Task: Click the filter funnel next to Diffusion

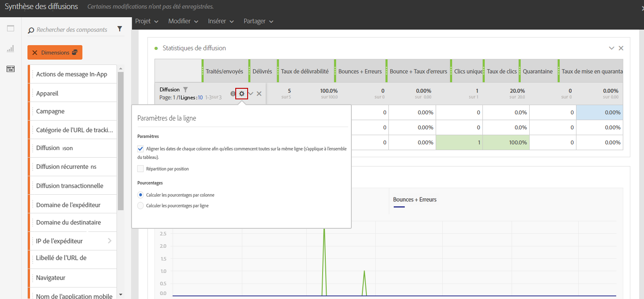Action: click(x=185, y=90)
